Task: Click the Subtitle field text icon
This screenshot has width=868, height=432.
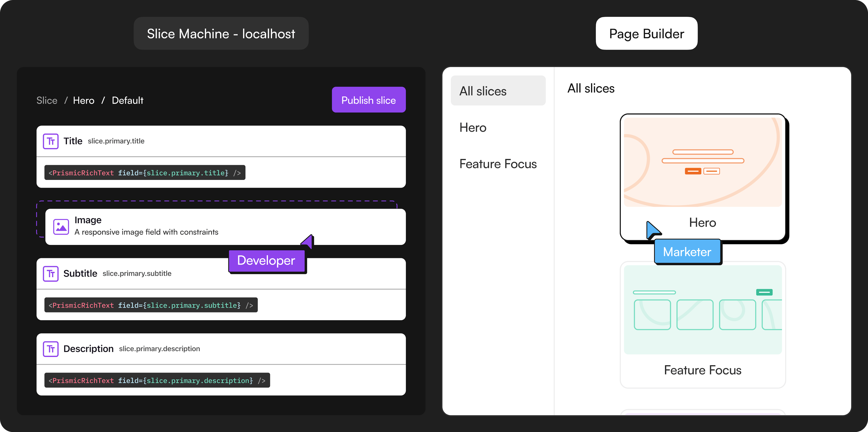Action: (51, 273)
